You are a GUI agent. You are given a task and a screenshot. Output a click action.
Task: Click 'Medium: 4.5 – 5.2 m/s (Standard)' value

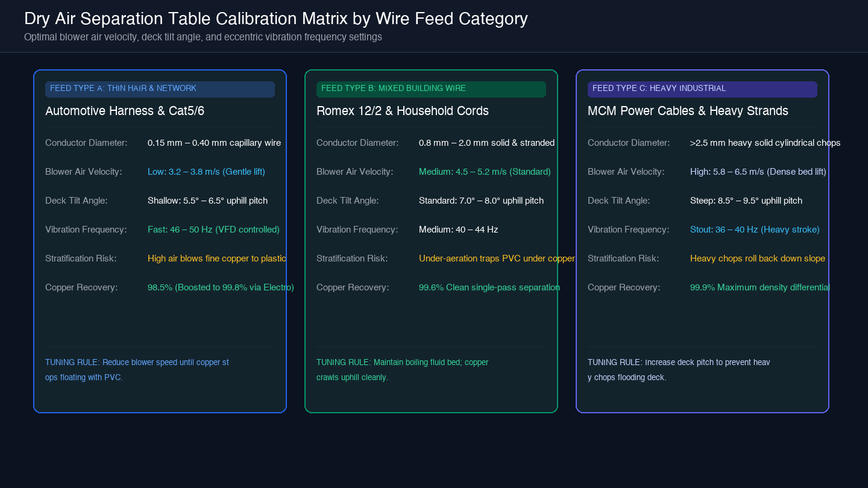[485, 172]
